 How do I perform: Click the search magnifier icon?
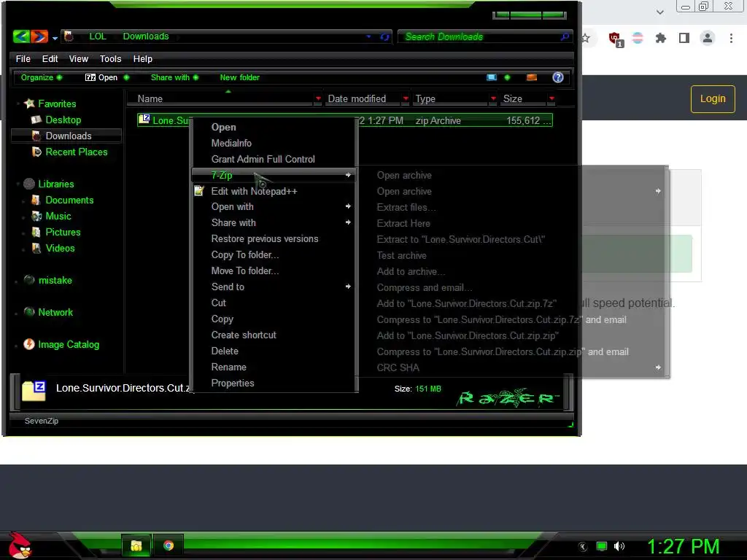pos(565,36)
